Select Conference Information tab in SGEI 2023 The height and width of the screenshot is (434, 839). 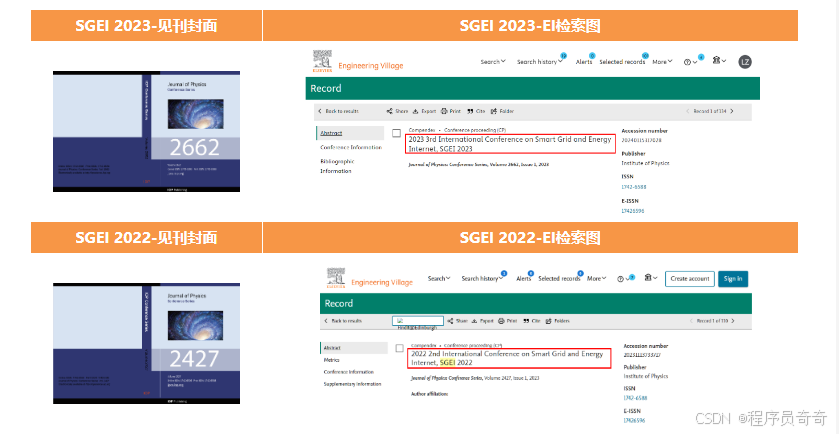pos(351,147)
